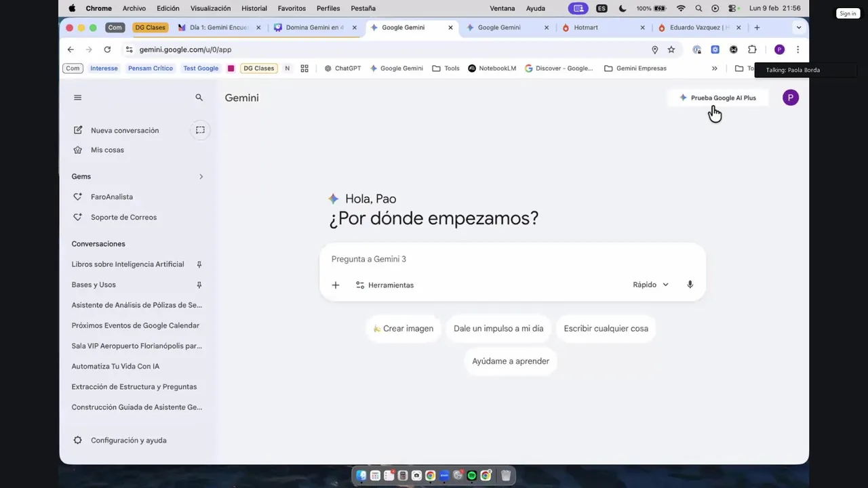The height and width of the screenshot is (488, 868).
Task: Click the temporary chat dashed-square icon
Action: [x=200, y=130]
